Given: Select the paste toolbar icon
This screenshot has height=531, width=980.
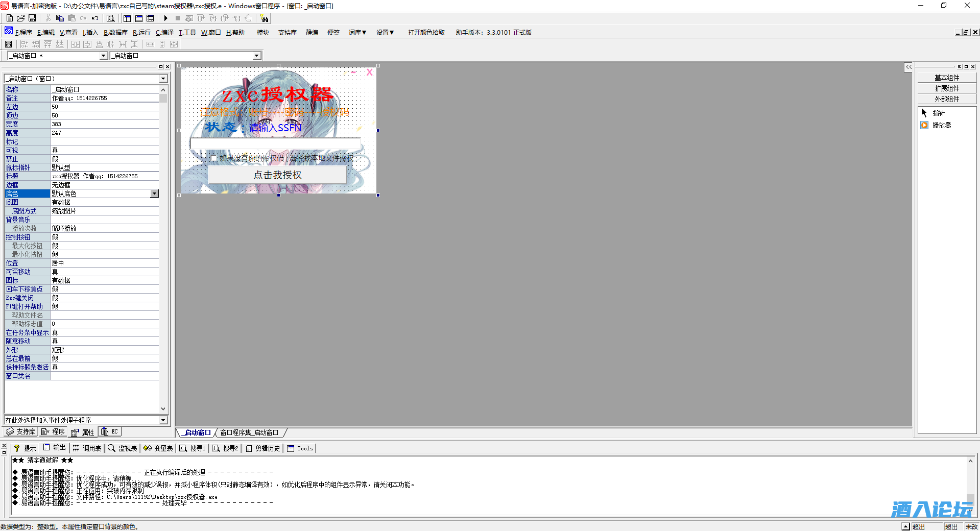Looking at the screenshot, I should coord(71,18).
